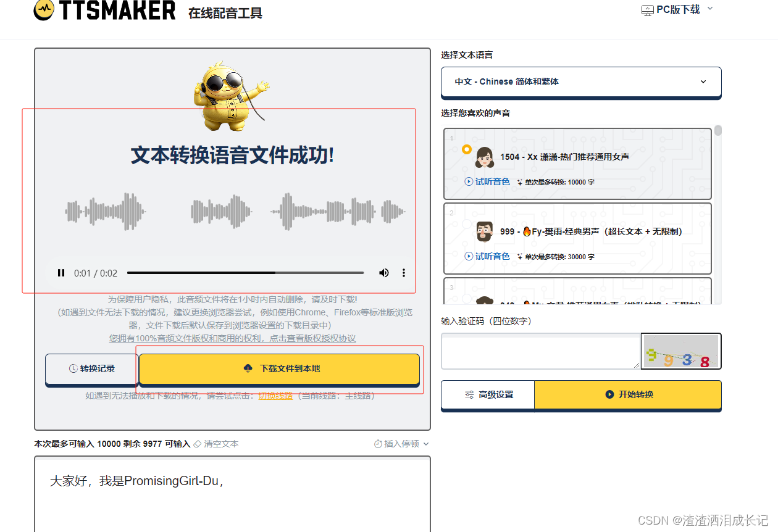The height and width of the screenshot is (532, 778).
Task: Click the flame icon in voice 999 title
Action: click(x=527, y=231)
